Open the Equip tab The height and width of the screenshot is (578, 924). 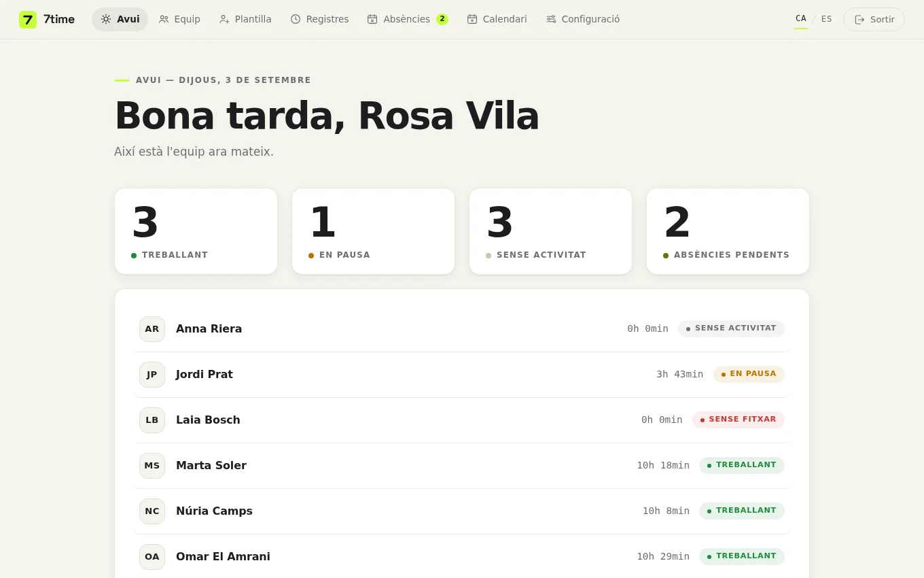click(x=179, y=19)
